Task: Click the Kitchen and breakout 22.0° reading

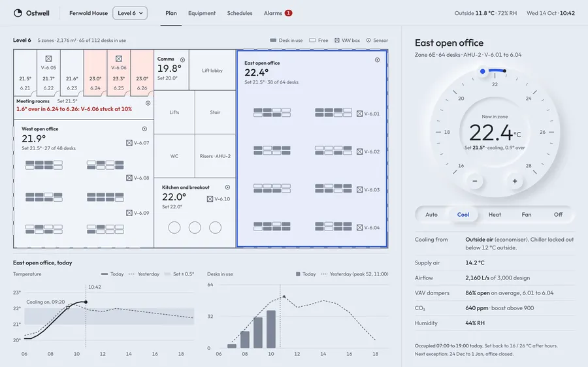Action: [174, 197]
